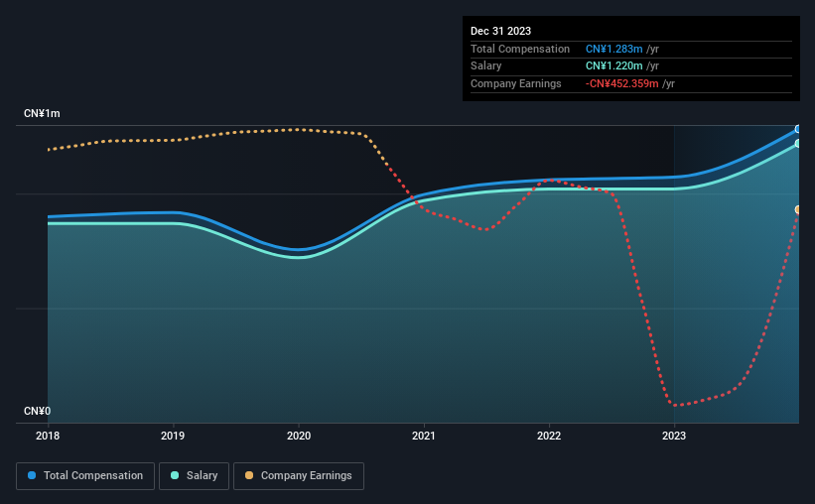Click the 2019 x-axis label

point(173,436)
